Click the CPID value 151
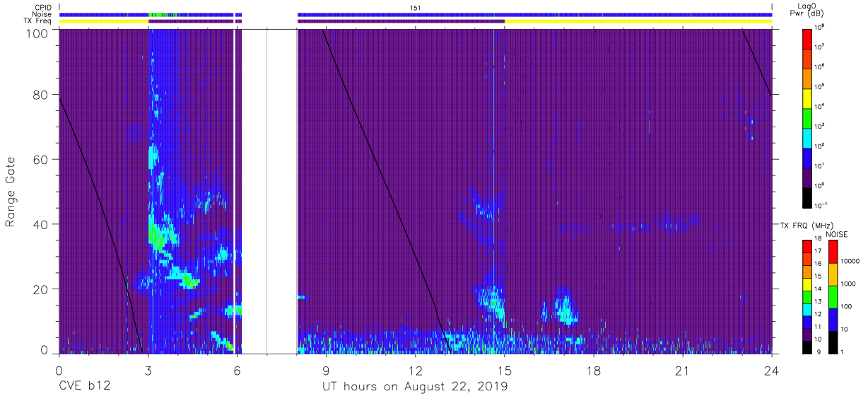The height and width of the screenshot is (401, 868). 416,8
